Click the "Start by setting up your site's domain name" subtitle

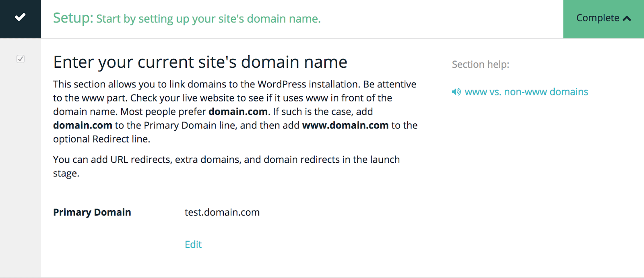click(x=208, y=19)
